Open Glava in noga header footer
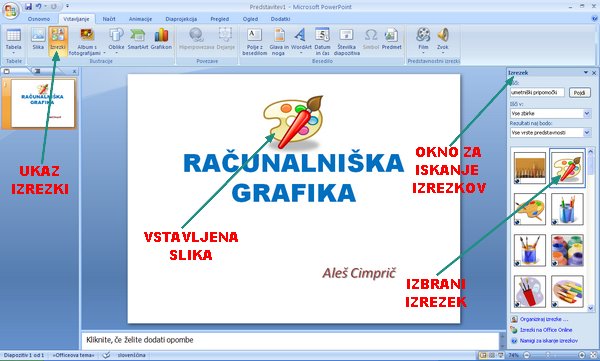Image resolution: width=600 pixels, height=361 pixels. 279,41
